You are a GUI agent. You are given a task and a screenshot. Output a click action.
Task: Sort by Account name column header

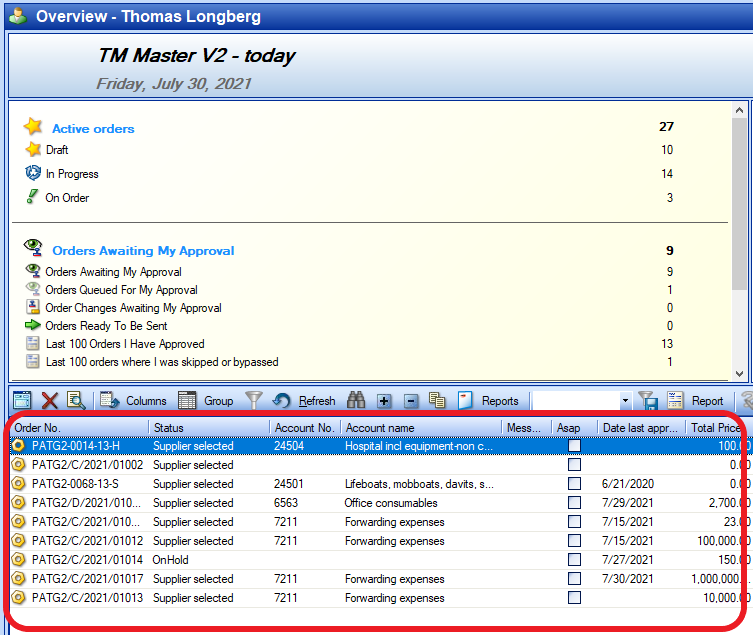(x=421, y=427)
